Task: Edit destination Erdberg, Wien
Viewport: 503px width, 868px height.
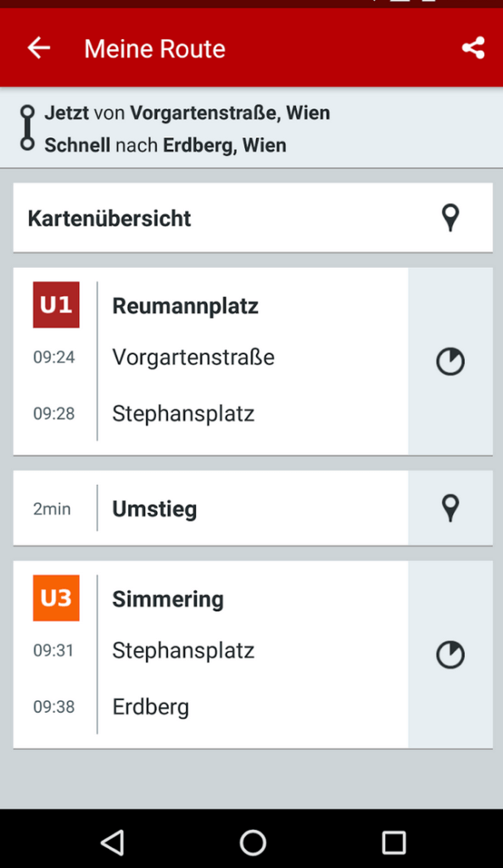Action: pos(224,145)
